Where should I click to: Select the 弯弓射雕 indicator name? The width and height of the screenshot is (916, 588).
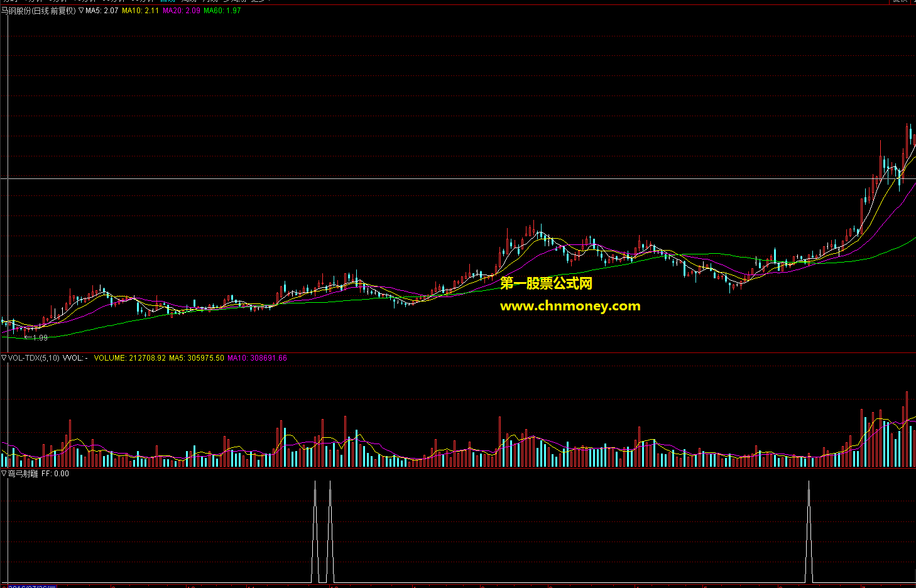click(23, 474)
